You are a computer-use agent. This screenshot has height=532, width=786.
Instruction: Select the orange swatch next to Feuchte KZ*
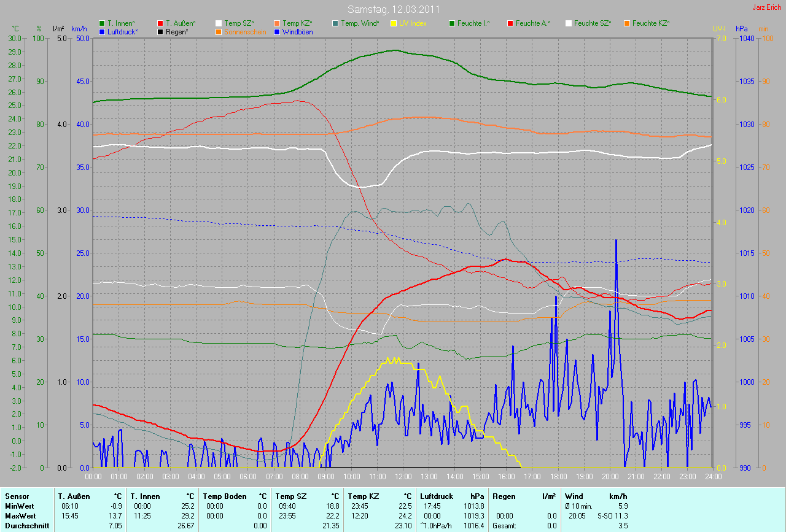click(x=628, y=23)
